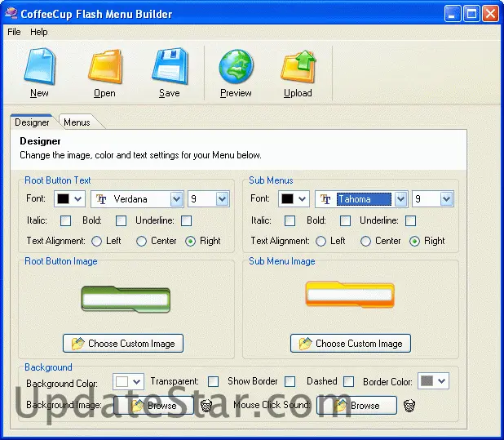Select Right alignment for Root Button Text
This screenshot has width=504, height=440.
click(190, 242)
